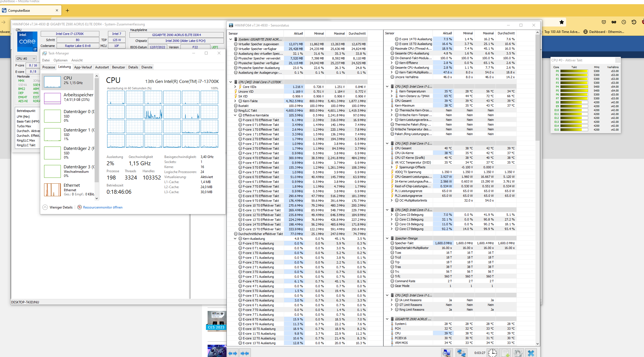Open the CPU #0 selector dropdown

(26, 59)
